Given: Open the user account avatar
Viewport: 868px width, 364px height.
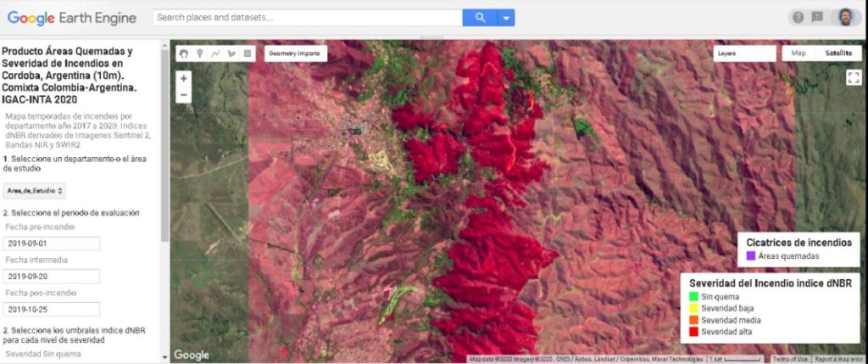Looking at the screenshot, I should [x=845, y=17].
